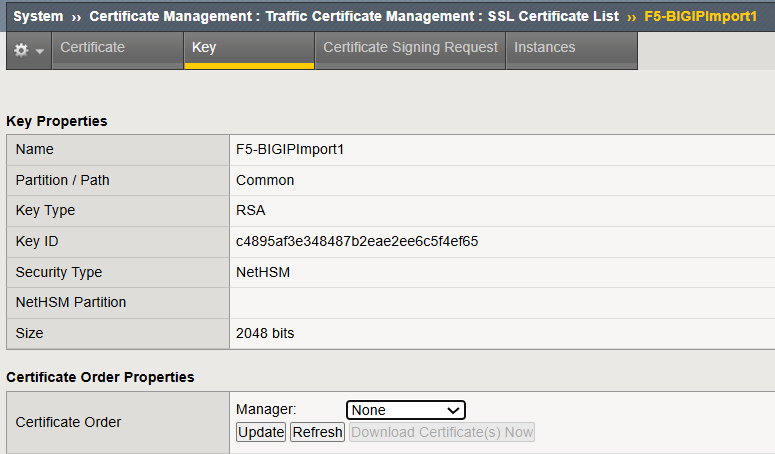The image size is (775, 454).
Task: Click the Security Type value NetHSM
Action: tap(263, 272)
